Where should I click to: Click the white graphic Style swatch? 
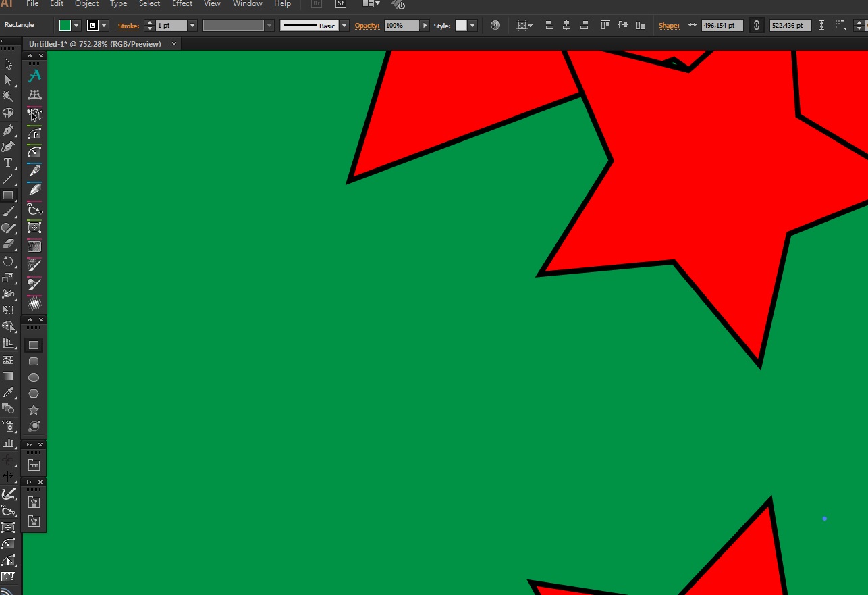[x=462, y=26]
